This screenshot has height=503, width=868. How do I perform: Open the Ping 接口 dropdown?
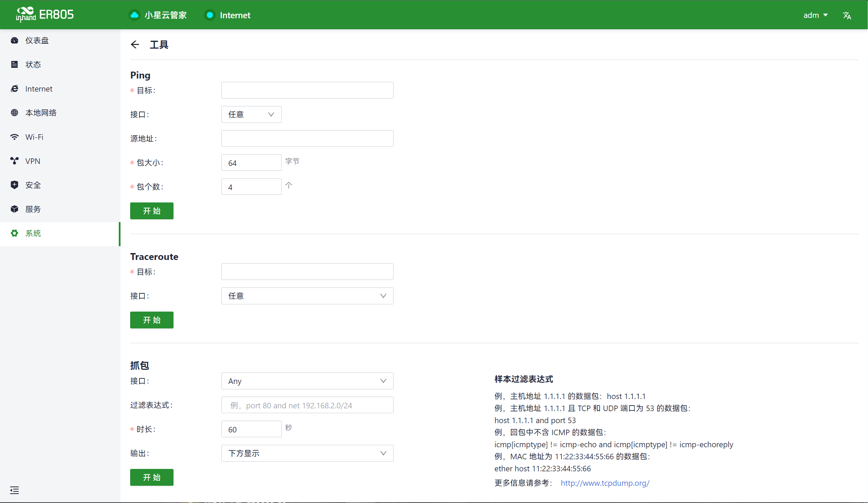coord(251,114)
